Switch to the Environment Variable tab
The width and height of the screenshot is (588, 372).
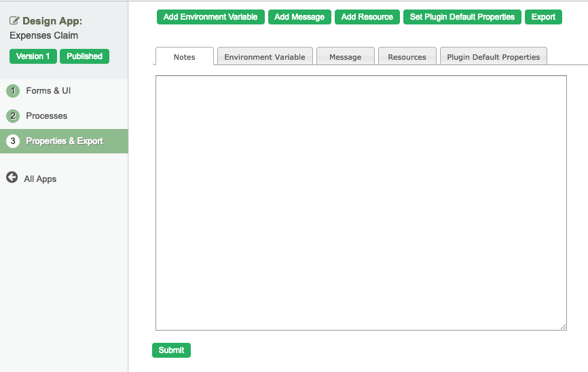(265, 57)
